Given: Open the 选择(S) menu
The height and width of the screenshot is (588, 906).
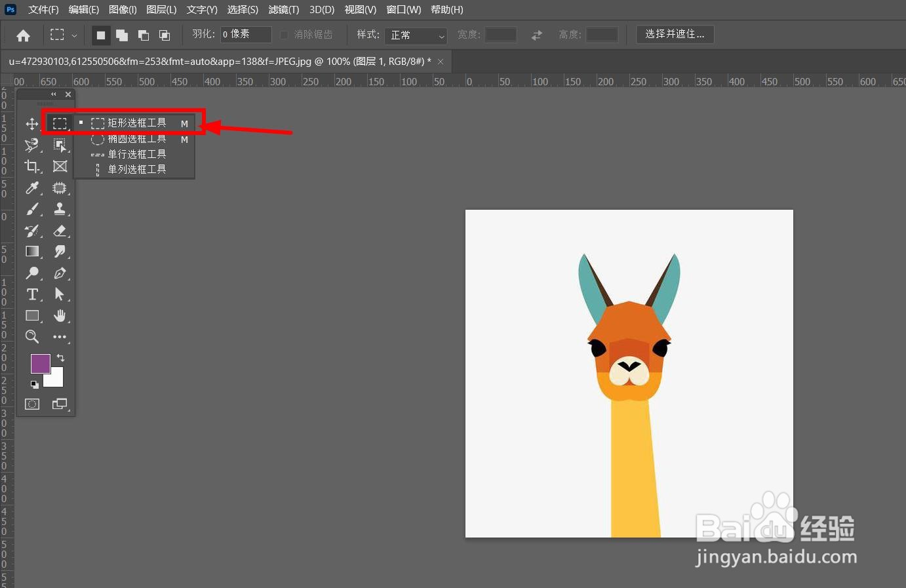Looking at the screenshot, I should [x=243, y=10].
